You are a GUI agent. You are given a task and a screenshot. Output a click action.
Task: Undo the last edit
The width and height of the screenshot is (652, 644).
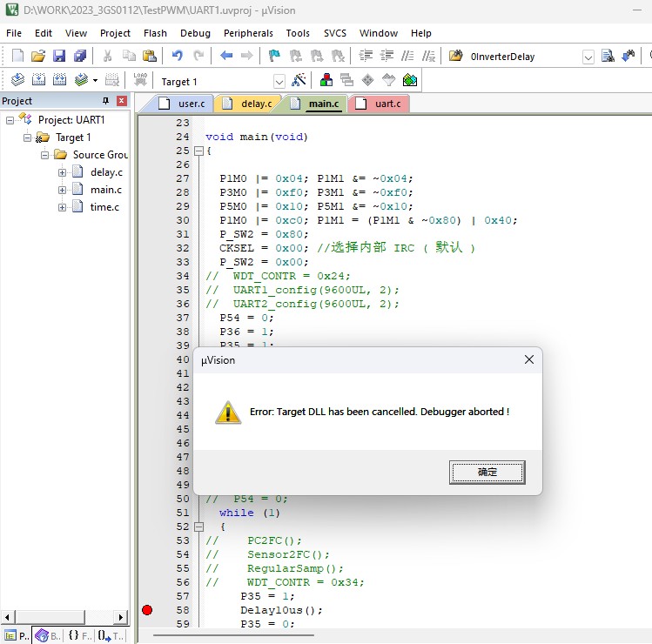click(x=178, y=56)
